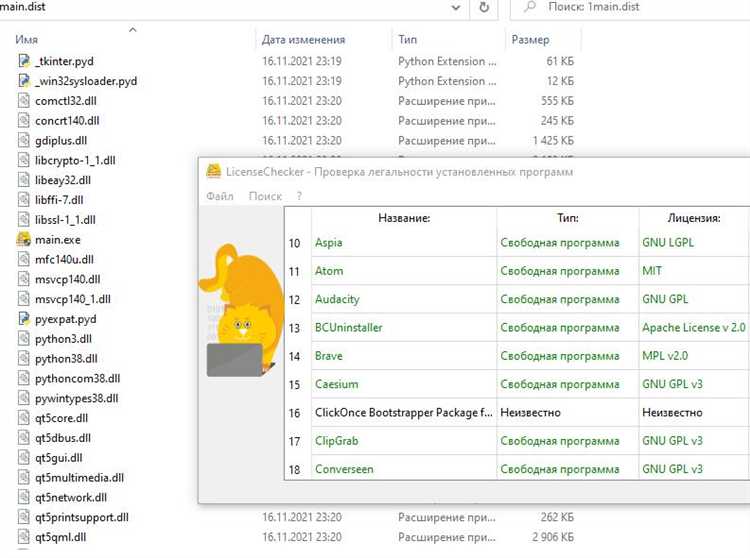The height and width of the screenshot is (558, 750).
Task: Sort Explorer files by Размер column
Action: (x=530, y=40)
